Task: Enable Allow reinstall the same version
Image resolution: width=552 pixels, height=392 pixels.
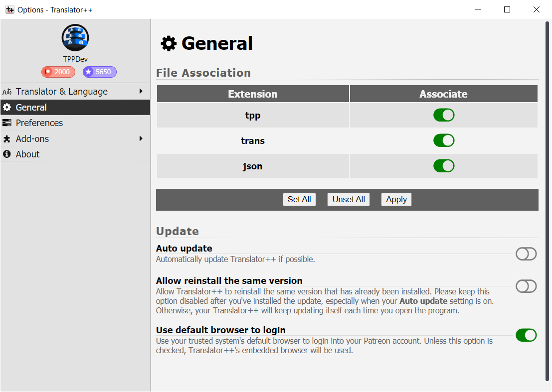Action: pos(526,286)
